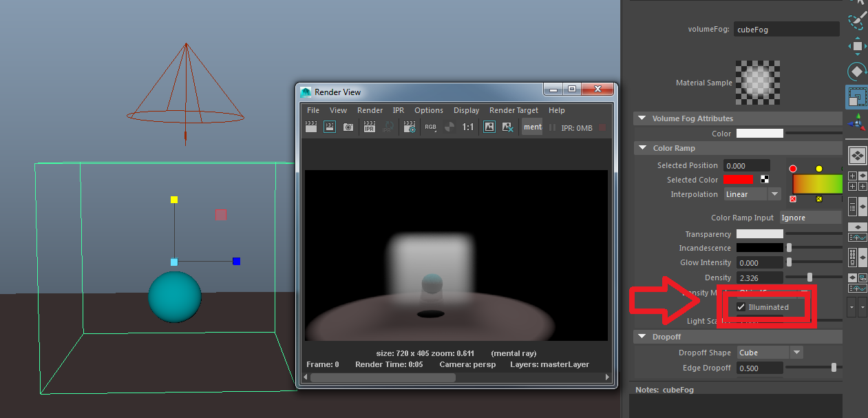Click the Selected Color checker map button
The width and height of the screenshot is (868, 418).
(x=765, y=180)
